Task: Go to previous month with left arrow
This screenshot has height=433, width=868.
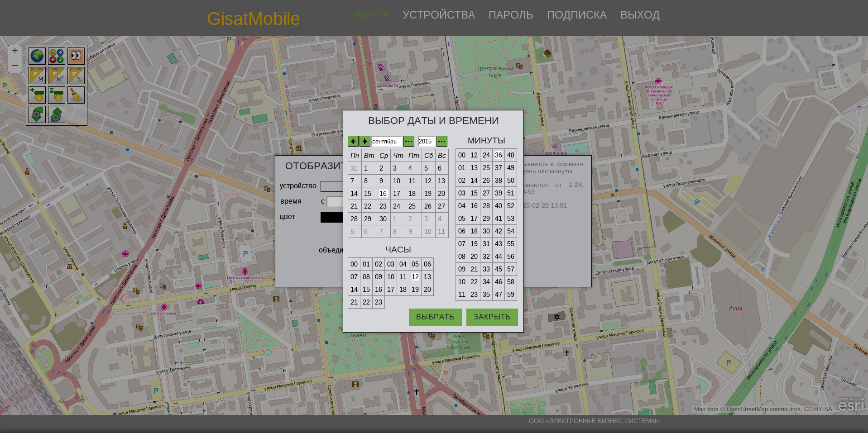Action: tap(353, 141)
